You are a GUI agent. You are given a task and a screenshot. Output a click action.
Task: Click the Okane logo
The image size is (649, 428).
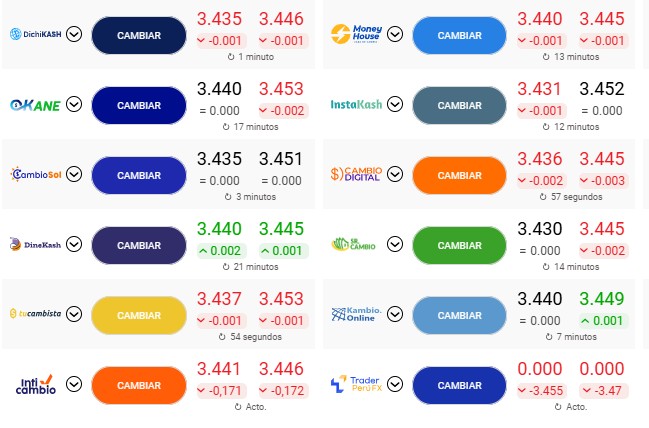click(35, 105)
